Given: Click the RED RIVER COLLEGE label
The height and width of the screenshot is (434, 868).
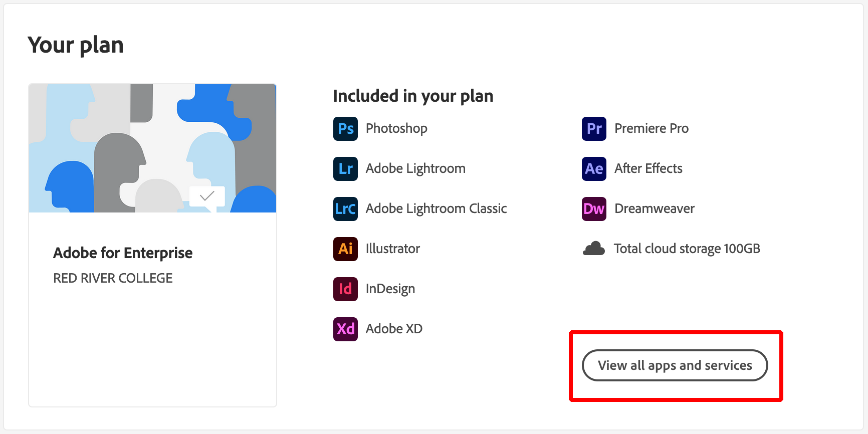Looking at the screenshot, I should click(x=113, y=278).
